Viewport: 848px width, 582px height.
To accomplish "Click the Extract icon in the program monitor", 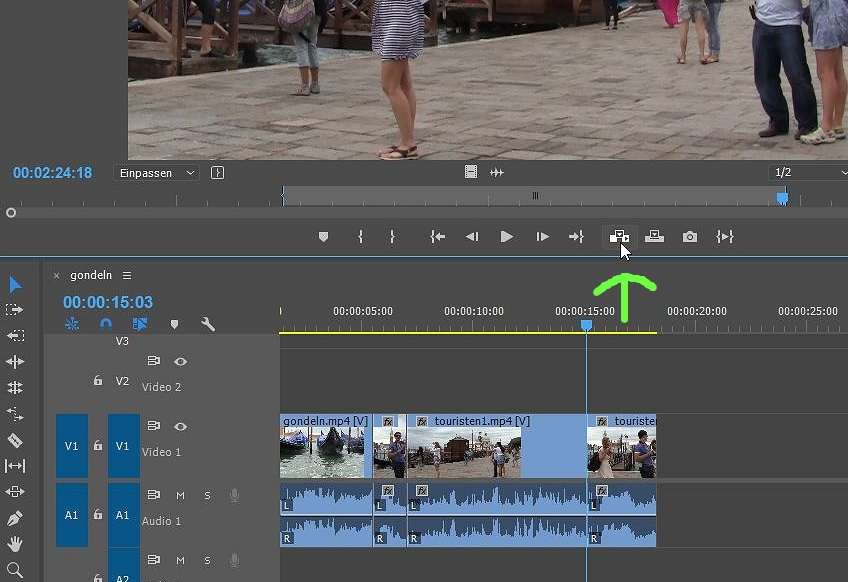I will pos(655,236).
